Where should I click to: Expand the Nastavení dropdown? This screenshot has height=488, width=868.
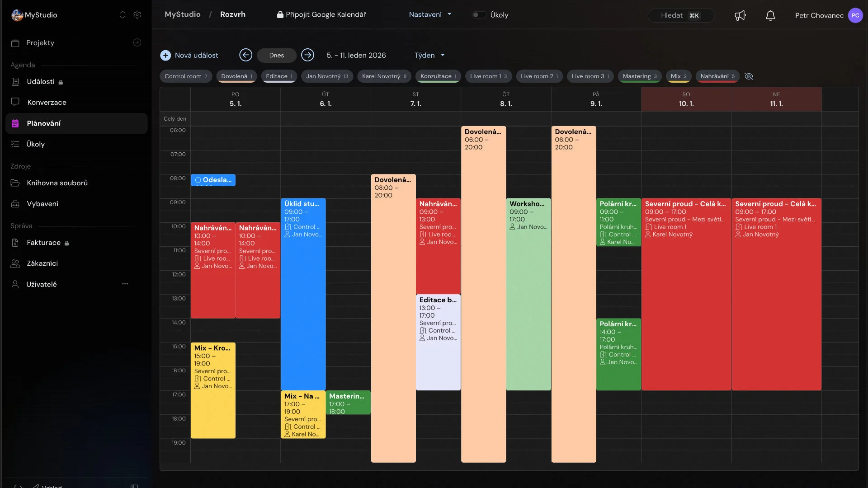pos(430,14)
